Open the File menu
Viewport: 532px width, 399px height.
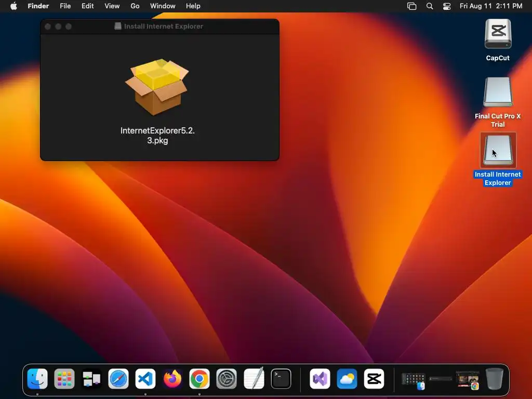[65, 6]
